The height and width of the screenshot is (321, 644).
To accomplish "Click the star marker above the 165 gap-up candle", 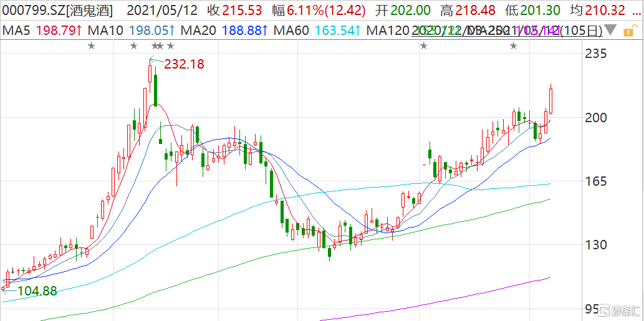I will (423, 46).
